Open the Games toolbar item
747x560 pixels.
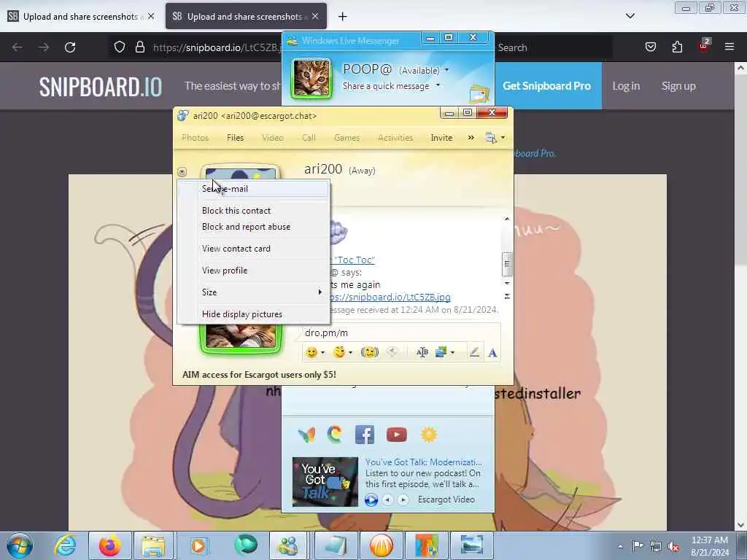pos(347,138)
